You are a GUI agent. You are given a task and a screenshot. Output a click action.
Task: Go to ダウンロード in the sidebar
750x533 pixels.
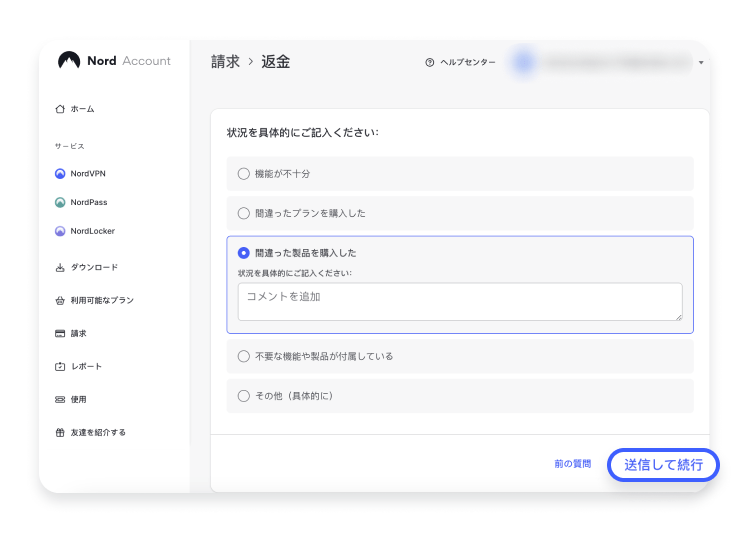(x=94, y=267)
